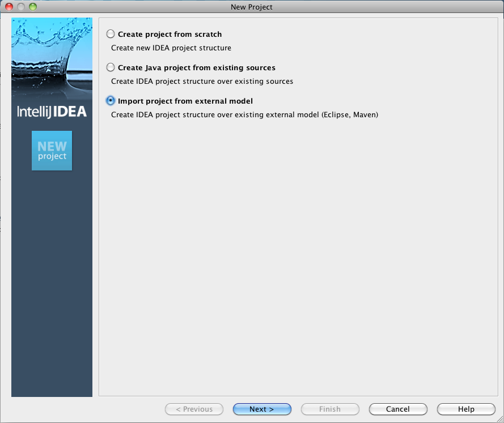The image size is (504, 423).
Task: Zoom the window with the green button
Action: pos(32,7)
